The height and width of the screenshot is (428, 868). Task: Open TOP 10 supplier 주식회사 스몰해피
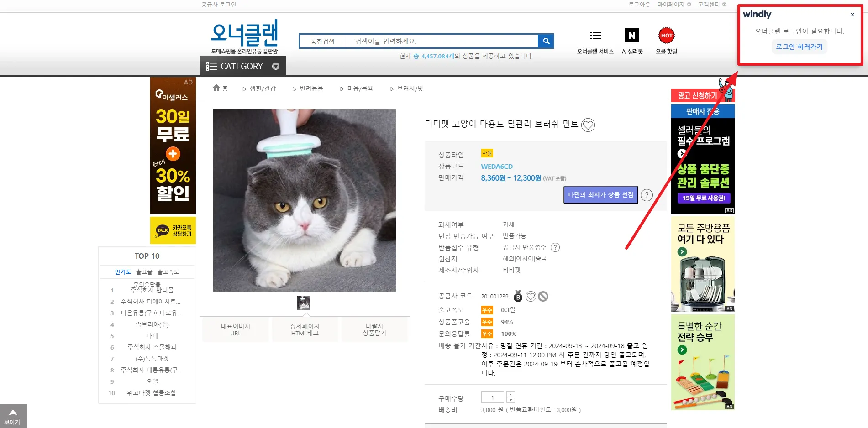152,347
